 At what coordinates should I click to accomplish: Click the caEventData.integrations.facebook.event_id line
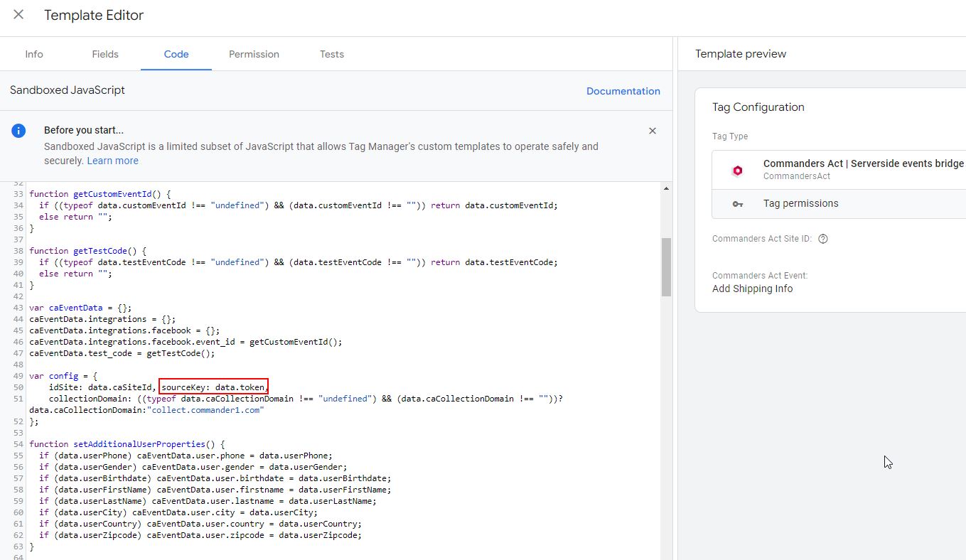(x=186, y=342)
